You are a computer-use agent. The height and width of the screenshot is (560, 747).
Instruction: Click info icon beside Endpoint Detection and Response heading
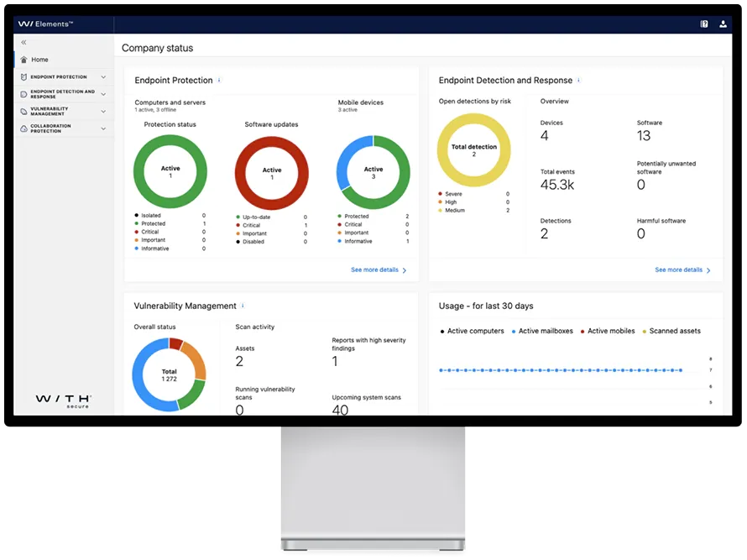pos(578,81)
